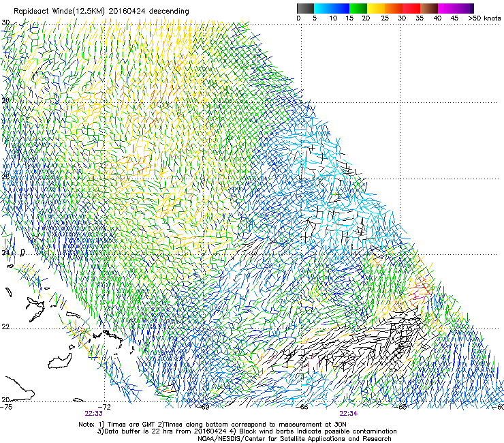Click the orange 25–30 knots legend segment
This screenshot has height=443, width=504.
click(394, 8)
